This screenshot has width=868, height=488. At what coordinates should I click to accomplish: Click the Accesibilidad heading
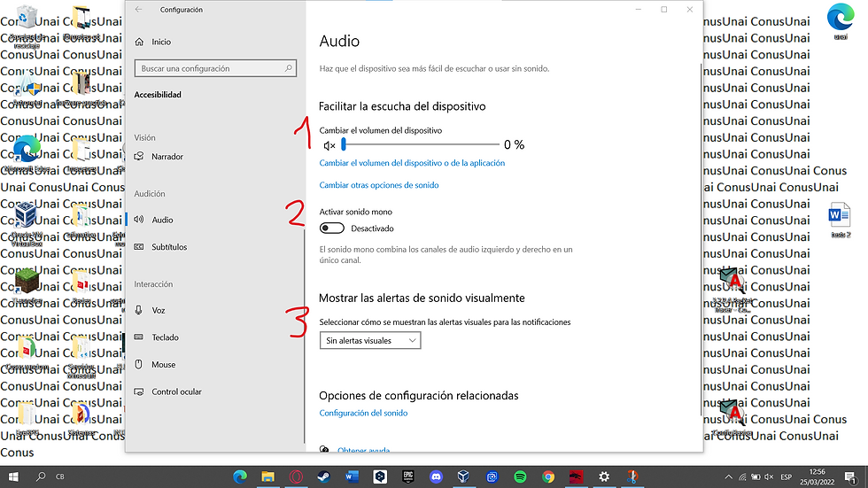(158, 95)
